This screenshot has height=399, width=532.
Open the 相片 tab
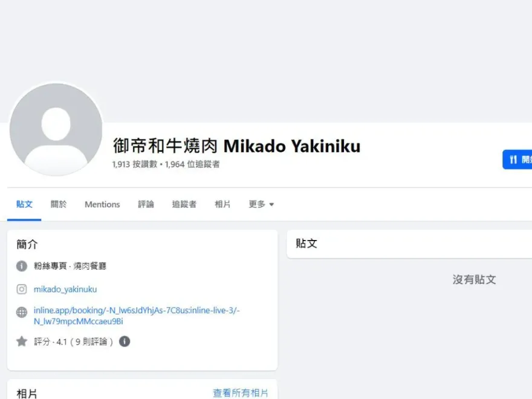[222, 204]
